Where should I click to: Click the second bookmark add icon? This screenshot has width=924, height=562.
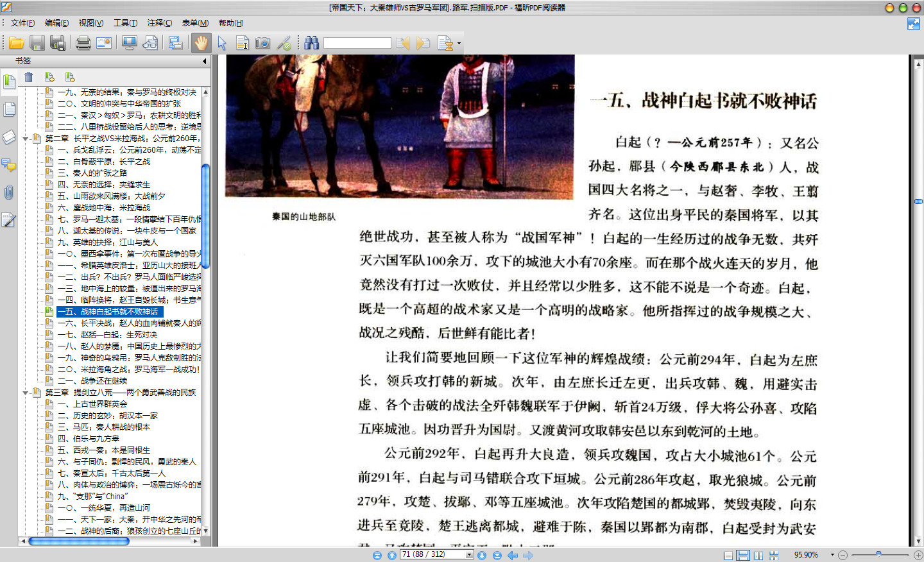pos(70,77)
